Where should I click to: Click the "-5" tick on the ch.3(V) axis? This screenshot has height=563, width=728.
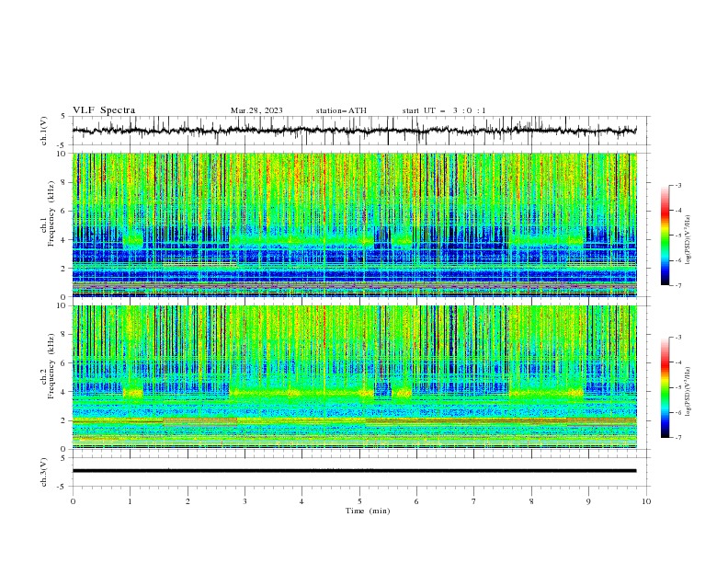(63, 487)
